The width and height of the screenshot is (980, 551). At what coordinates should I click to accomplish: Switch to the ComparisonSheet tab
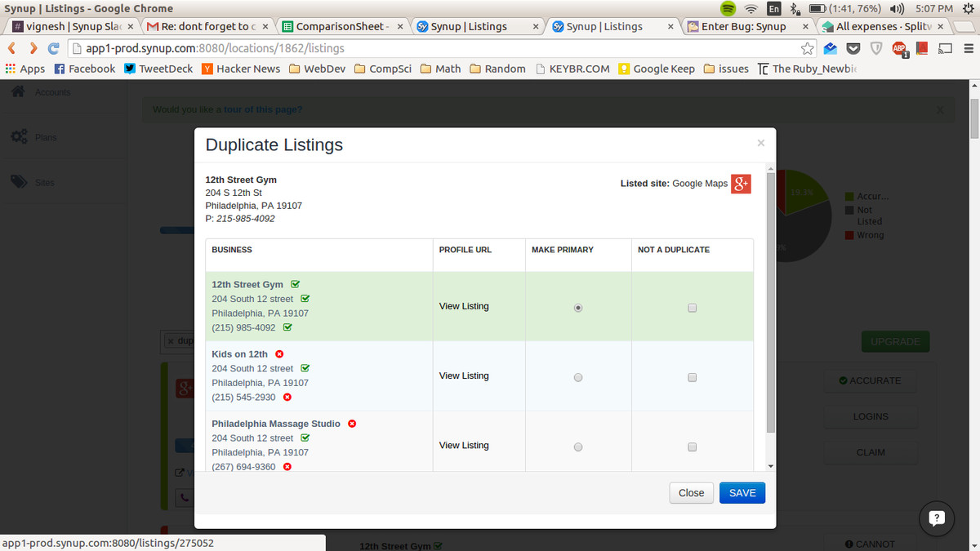[341, 26]
